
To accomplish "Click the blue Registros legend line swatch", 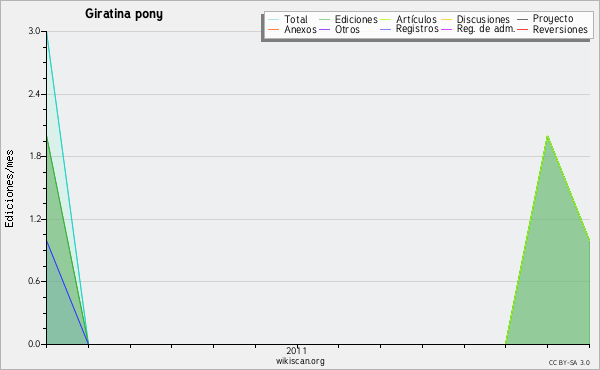I will (386, 29).
